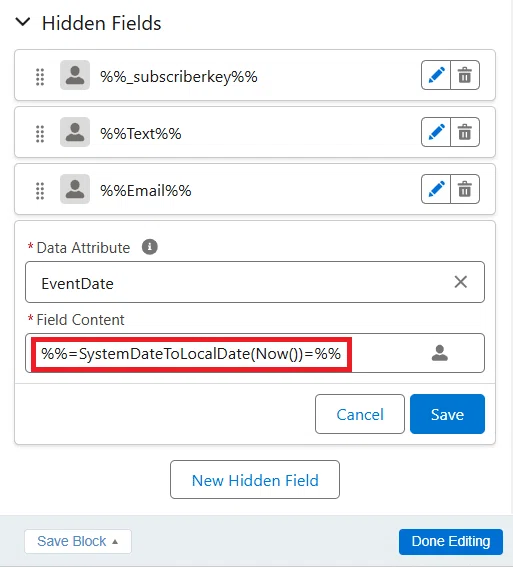513x567 pixels.
Task: Edit the %%_subscriberkey%% hidden field
Action: 436,75
